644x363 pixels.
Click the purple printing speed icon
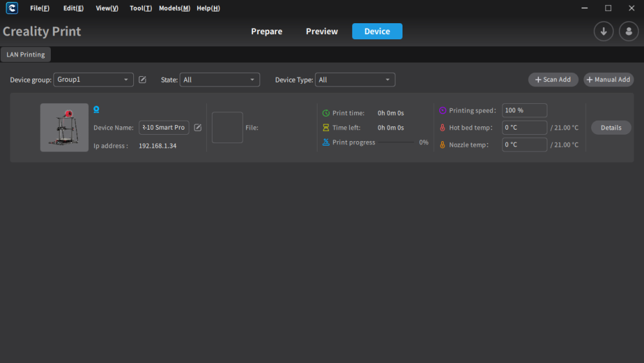point(442,110)
